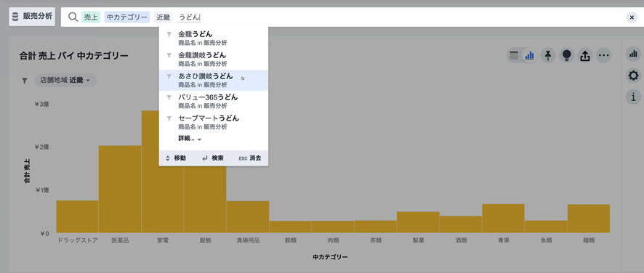This screenshot has height=273, width=644.
Task: Select あさひ讃岐うどん suggestion
Action: click(x=214, y=80)
